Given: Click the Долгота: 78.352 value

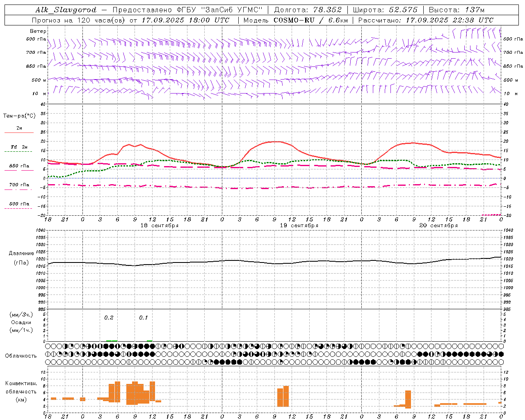Looking at the screenshot, I should [x=308, y=10].
